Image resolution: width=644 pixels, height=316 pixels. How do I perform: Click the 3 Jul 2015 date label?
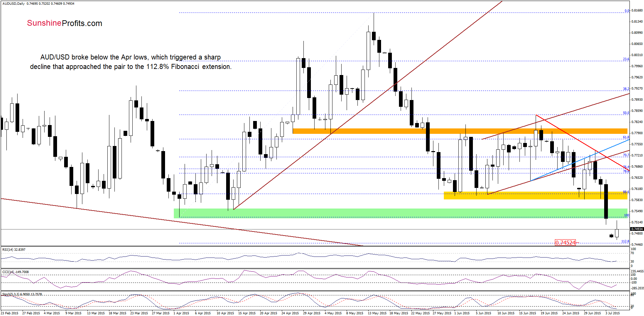pos(613,313)
